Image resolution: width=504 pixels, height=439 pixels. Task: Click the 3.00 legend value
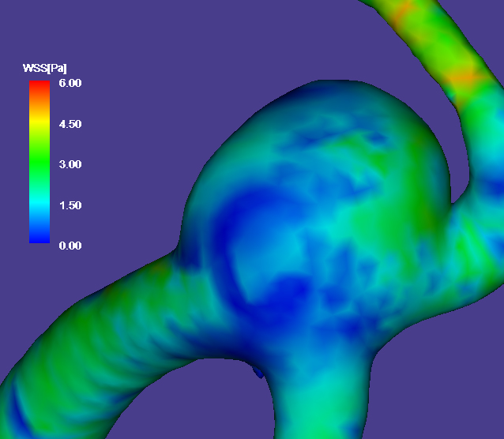click(70, 164)
